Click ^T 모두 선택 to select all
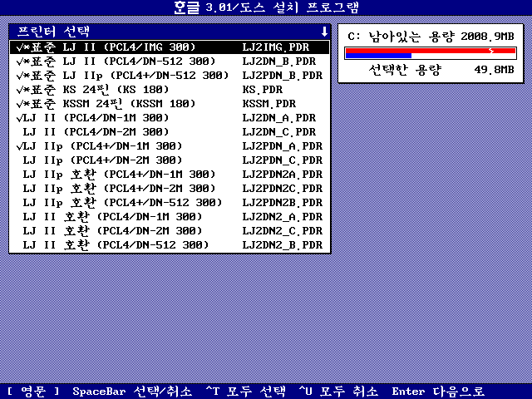Image resolution: width=532 pixels, height=399 pixels. click(246, 392)
